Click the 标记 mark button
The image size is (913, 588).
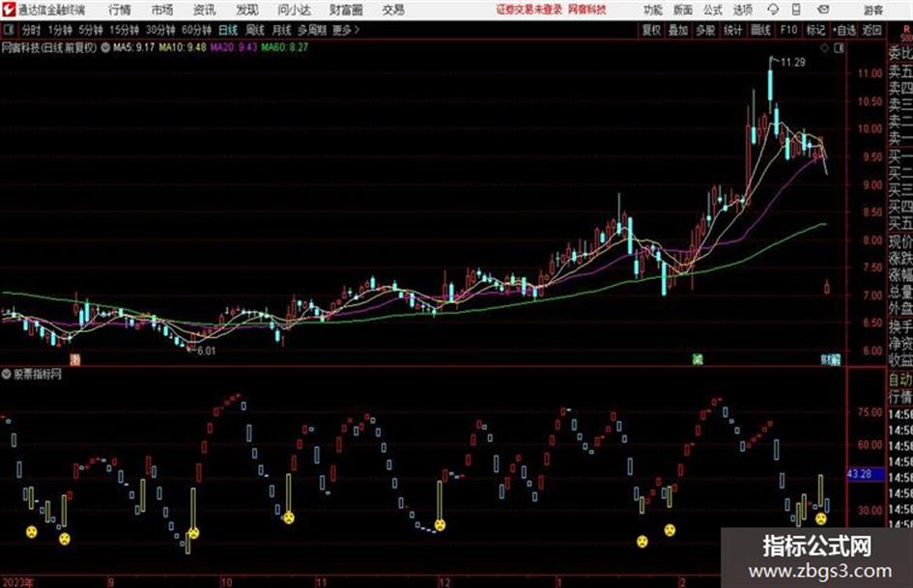click(x=815, y=30)
